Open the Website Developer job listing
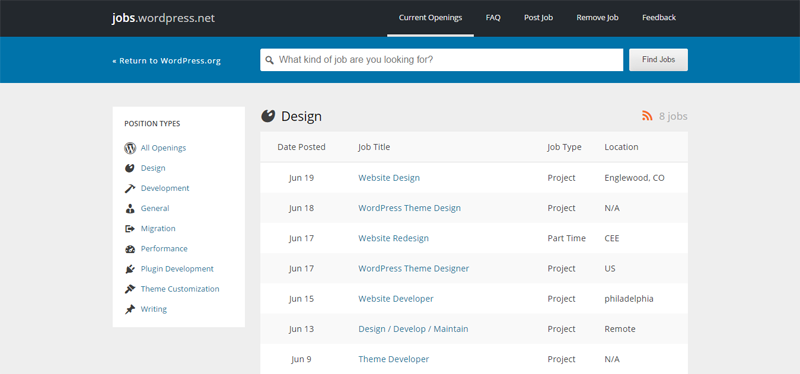Image resolution: width=800 pixels, height=374 pixels. coord(396,298)
